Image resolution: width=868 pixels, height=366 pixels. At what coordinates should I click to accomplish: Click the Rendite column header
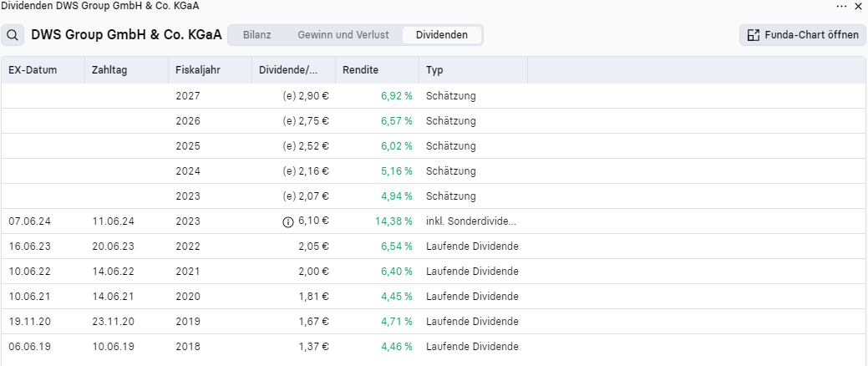point(378,70)
